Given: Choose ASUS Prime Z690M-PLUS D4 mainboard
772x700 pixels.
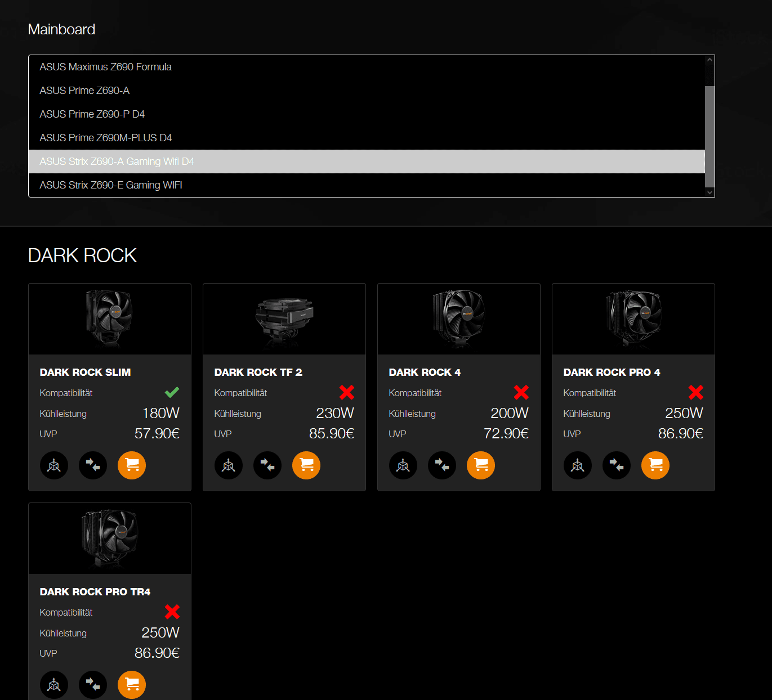Looking at the screenshot, I should pyautogui.click(x=367, y=138).
